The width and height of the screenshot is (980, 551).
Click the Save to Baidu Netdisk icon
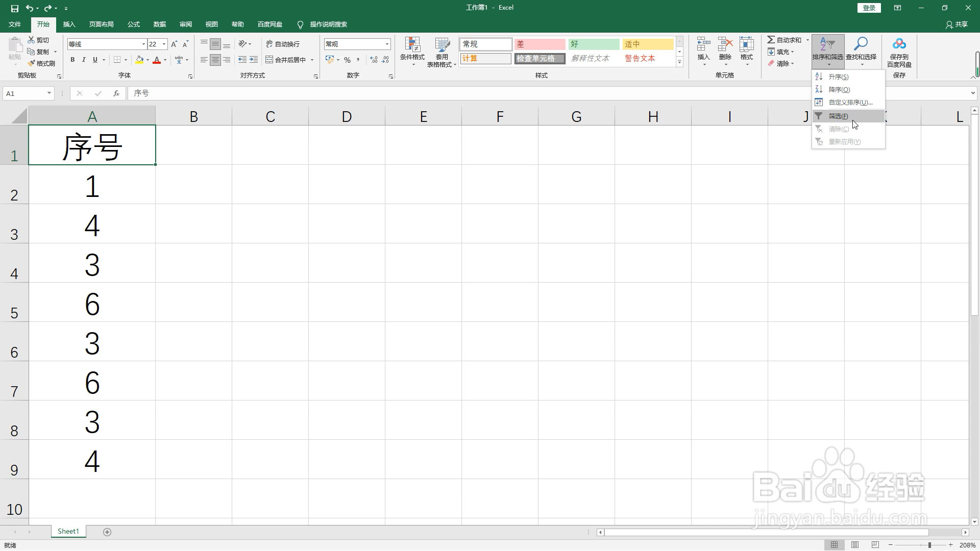click(x=899, y=44)
